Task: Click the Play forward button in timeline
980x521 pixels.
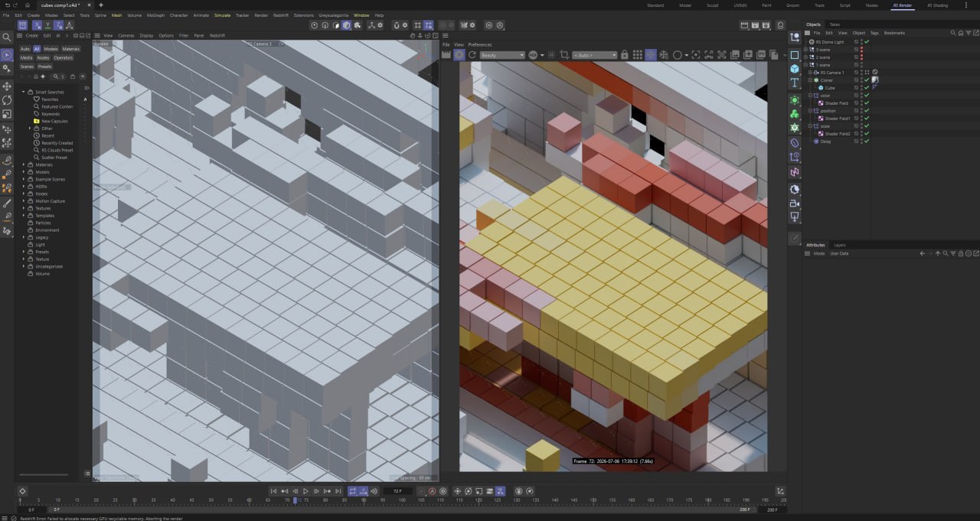Action: tap(305, 491)
